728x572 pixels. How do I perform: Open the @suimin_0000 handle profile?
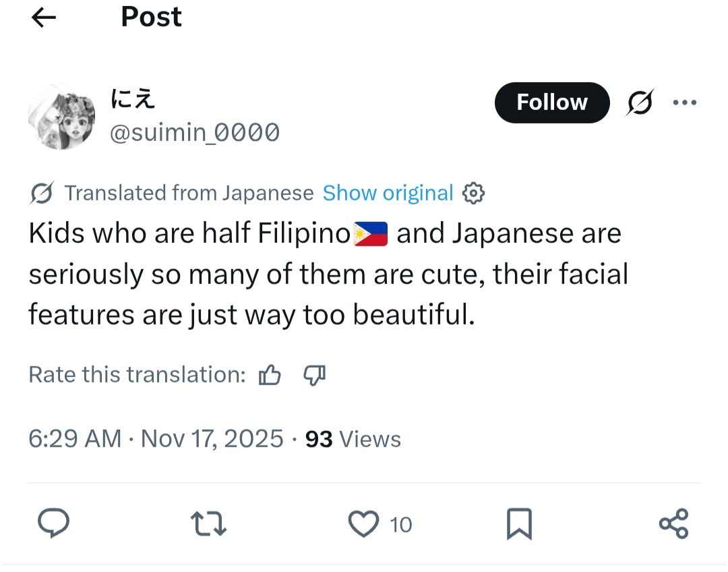click(x=194, y=133)
